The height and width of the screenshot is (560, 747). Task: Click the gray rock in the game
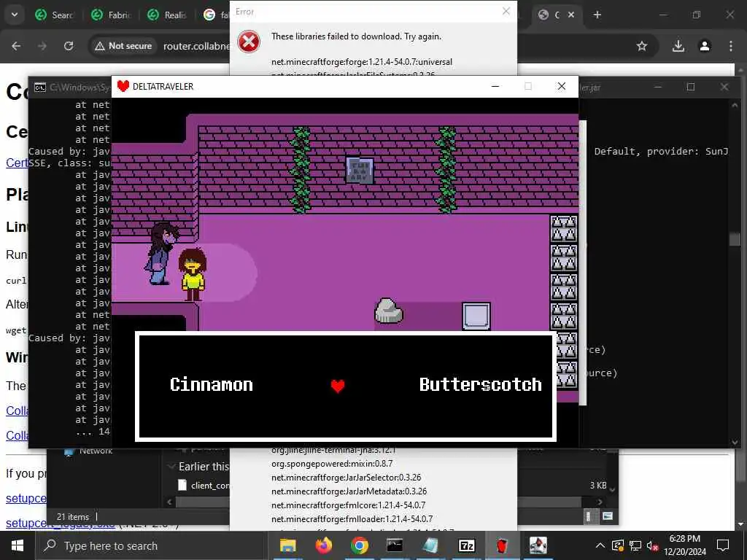pyautogui.click(x=388, y=311)
